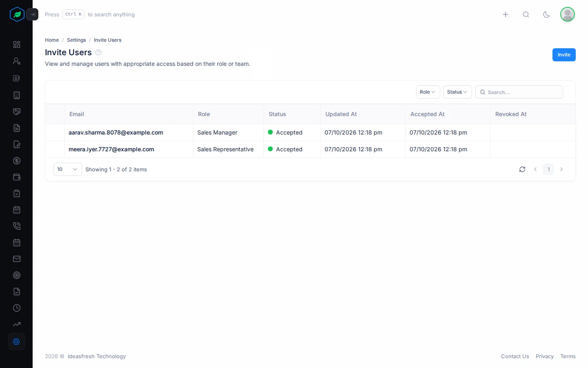Click the plus quick-add icon in header
Screen dimensions: 588x368
click(506, 14)
